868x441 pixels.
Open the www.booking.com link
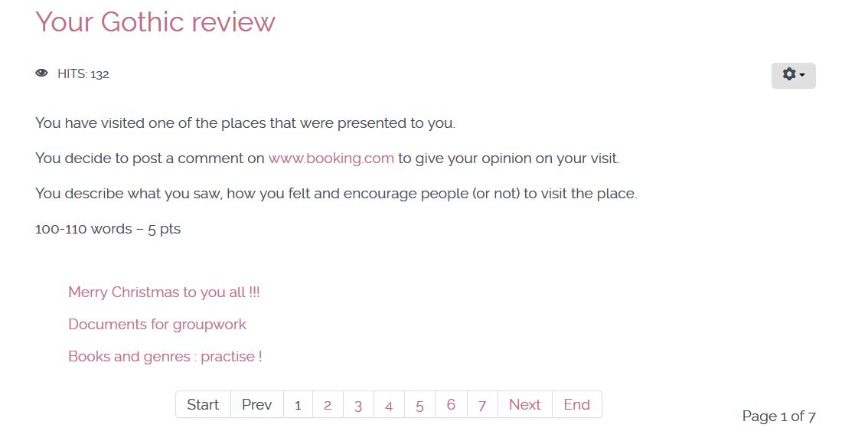[x=331, y=158]
